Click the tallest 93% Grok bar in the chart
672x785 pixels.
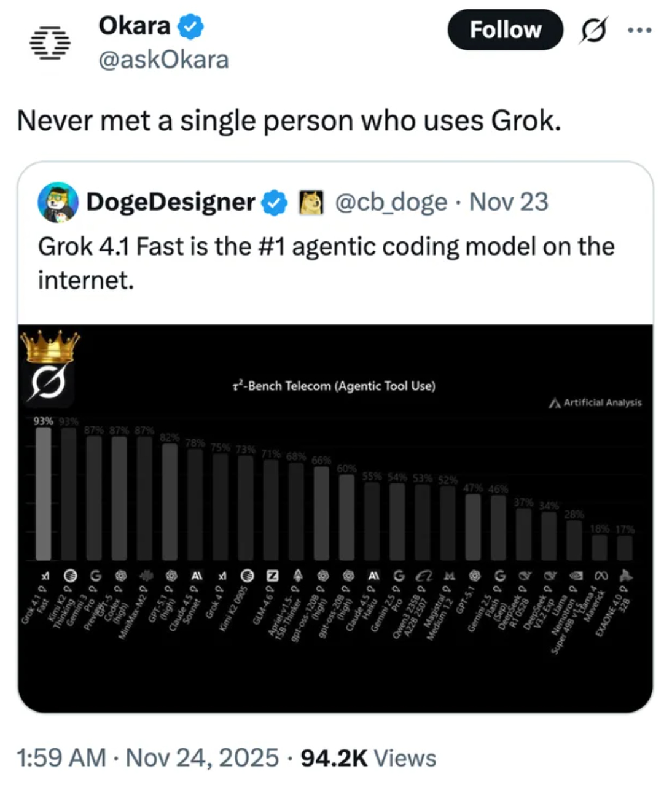(43, 491)
